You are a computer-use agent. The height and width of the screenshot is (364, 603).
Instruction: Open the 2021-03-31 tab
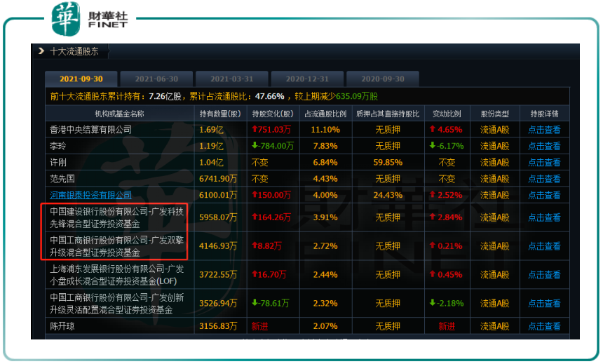pyautogui.click(x=232, y=79)
